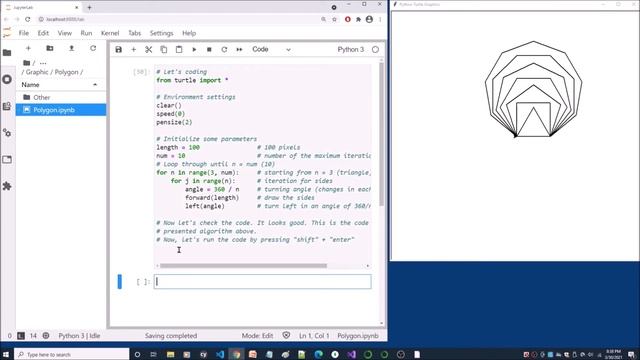640x360 pixels.
Task: Click the Graphic breadcrumb path segment
Action: click(x=37, y=72)
